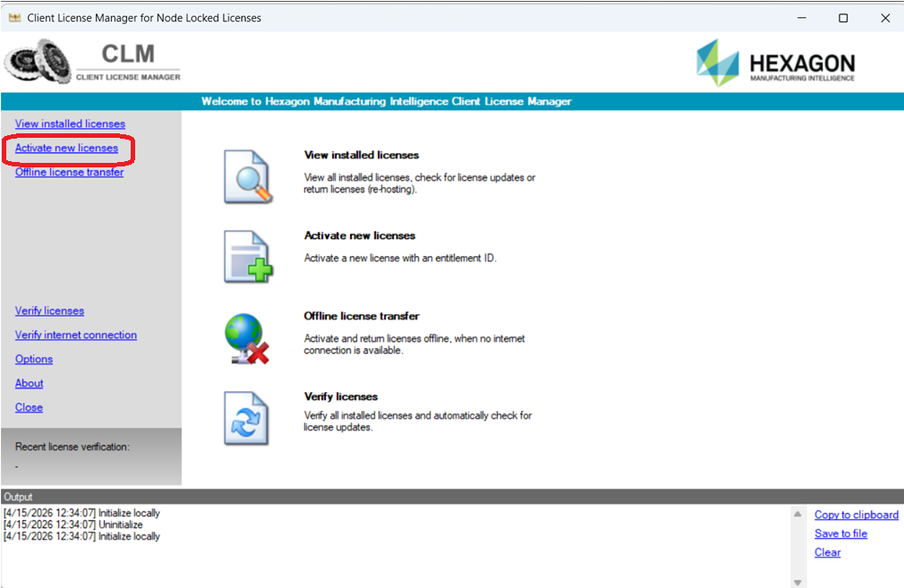This screenshot has height=588, width=904.
Task: Click the Close link in sidebar
Action: point(29,407)
